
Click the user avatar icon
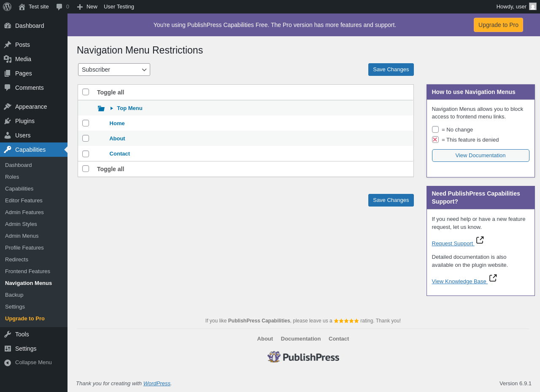(x=533, y=6)
